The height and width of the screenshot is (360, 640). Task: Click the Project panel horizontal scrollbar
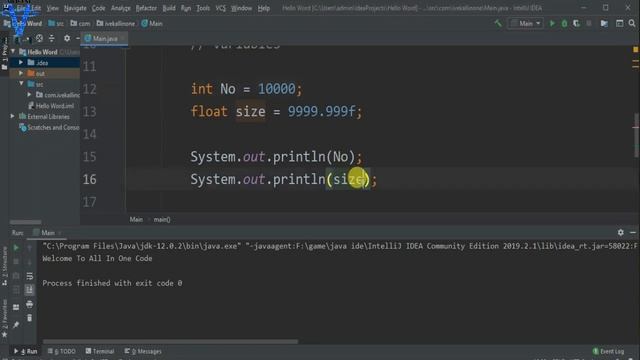[x=25, y=222]
